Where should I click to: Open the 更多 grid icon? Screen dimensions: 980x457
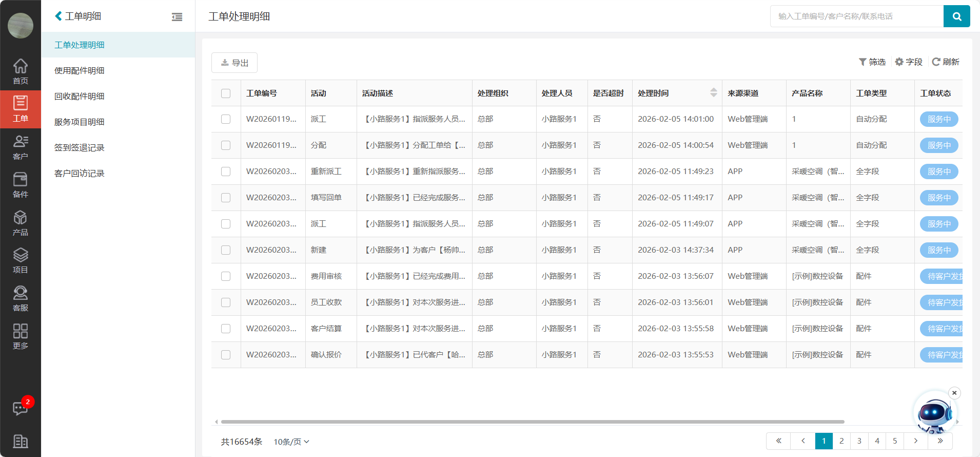(x=21, y=336)
